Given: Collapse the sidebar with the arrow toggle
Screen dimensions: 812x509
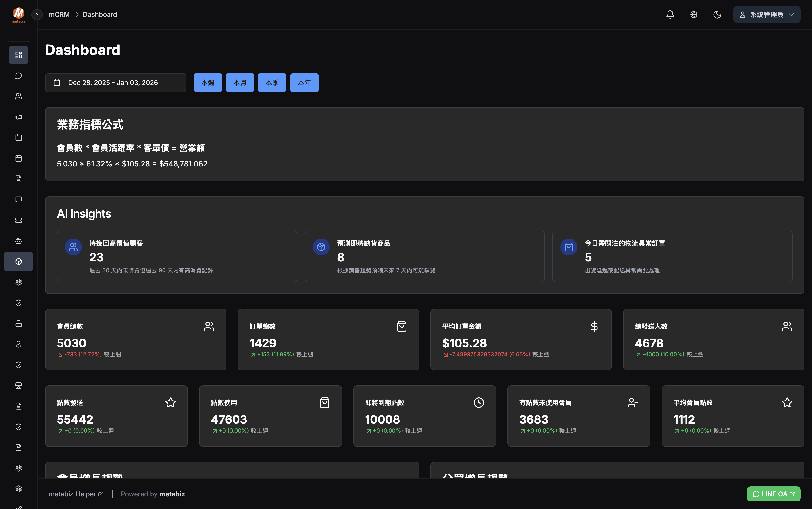Looking at the screenshot, I should [x=37, y=15].
